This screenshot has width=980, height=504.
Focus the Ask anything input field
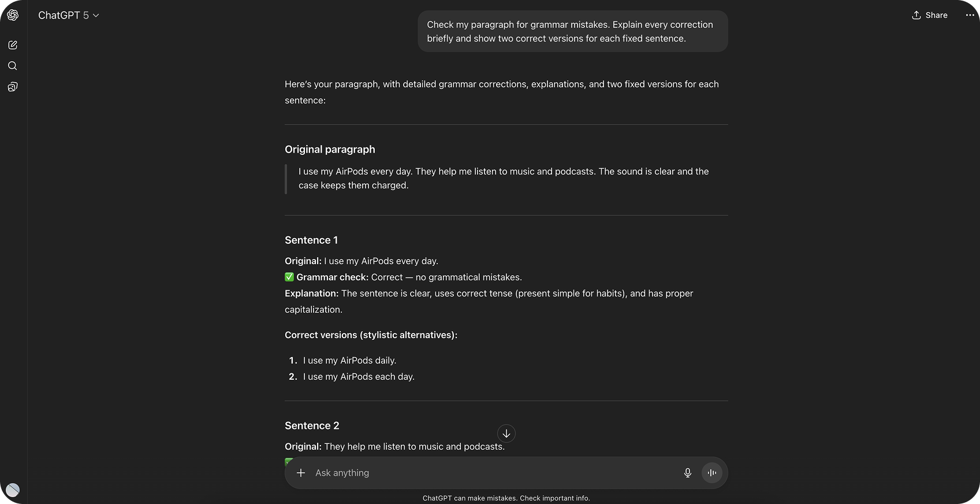click(x=491, y=473)
